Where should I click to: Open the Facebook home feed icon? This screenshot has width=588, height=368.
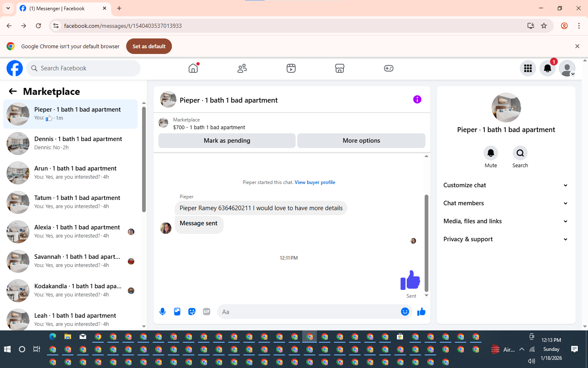[x=193, y=68]
